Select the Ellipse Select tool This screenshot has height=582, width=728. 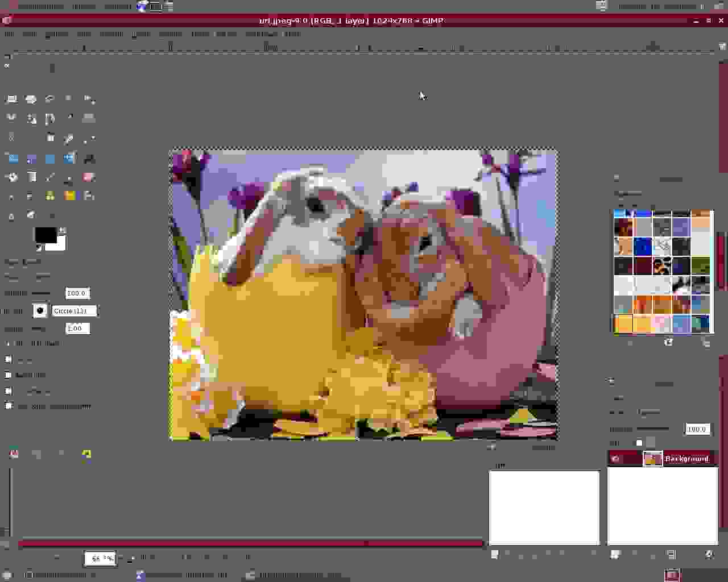click(x=31, y=99)
